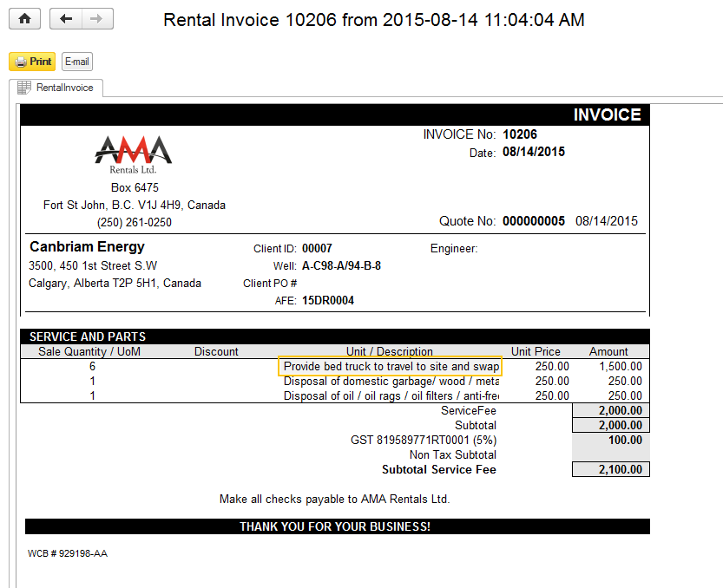
Task: Click 'Calgary, Alberta T2P 5H1, Canada' address
Action: (115, 283)
